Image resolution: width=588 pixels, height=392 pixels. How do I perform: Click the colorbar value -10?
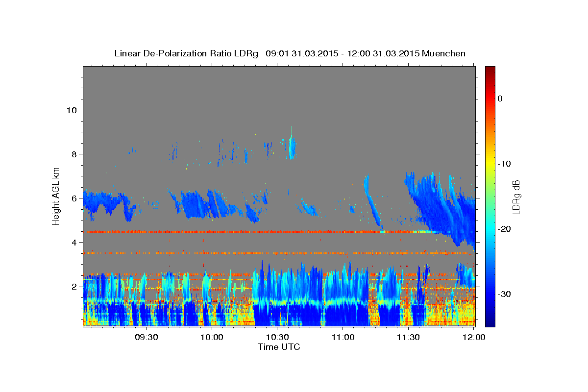tap(504, 164)
